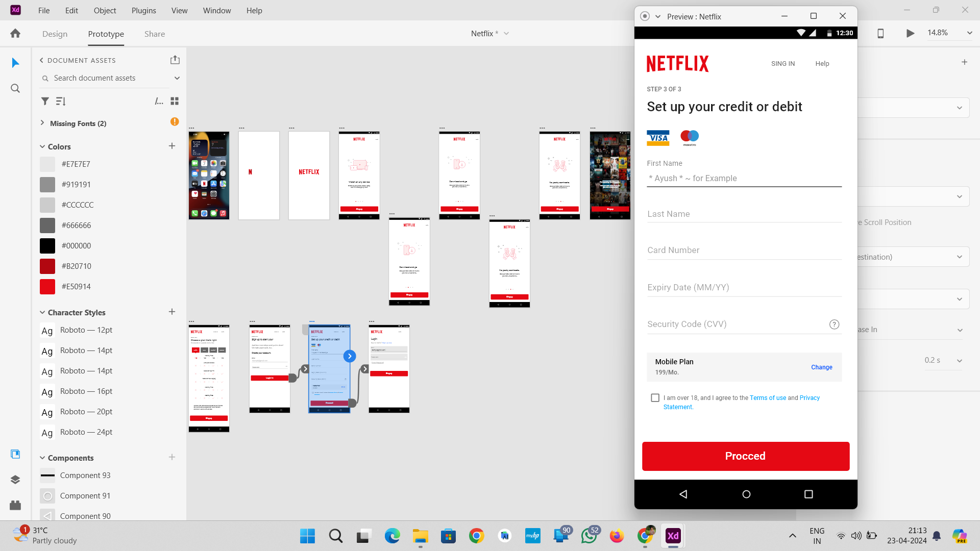Click the Desktop Preview play button

click(x=910, y=33)
